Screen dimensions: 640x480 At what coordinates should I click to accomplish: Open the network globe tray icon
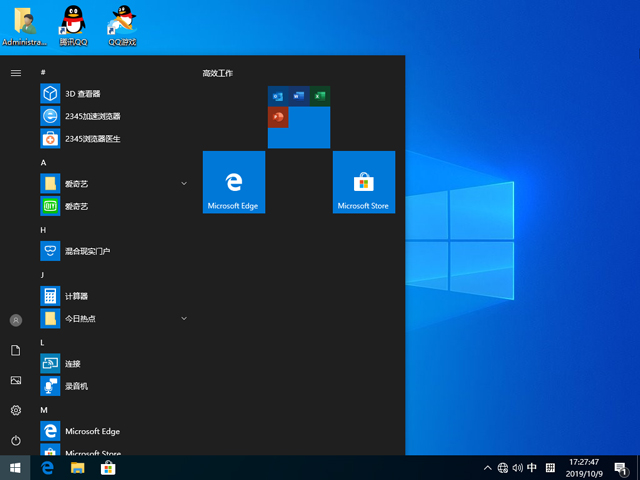click(503, 468)
